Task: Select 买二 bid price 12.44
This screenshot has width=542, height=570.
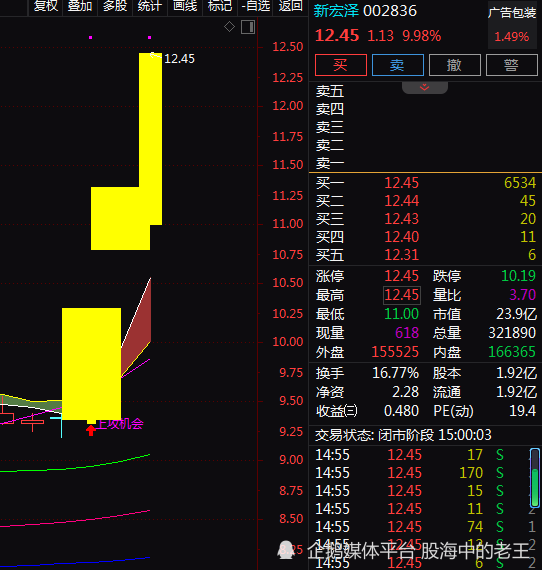Action: point(402,201)
